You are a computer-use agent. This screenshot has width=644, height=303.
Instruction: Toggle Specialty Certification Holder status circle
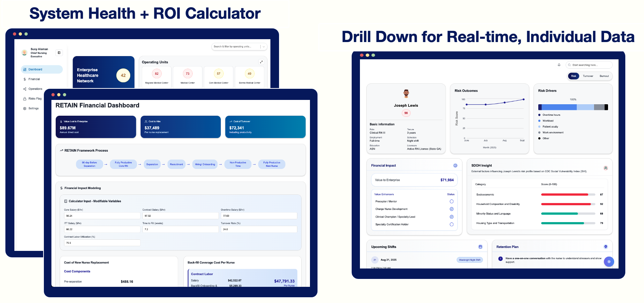(x=452, y=225)
